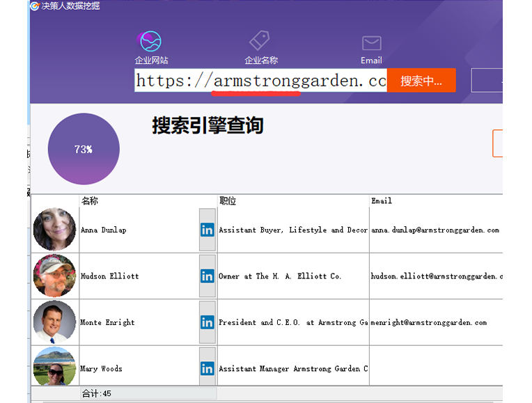Sort by the 名称 column header

(90, 201)
